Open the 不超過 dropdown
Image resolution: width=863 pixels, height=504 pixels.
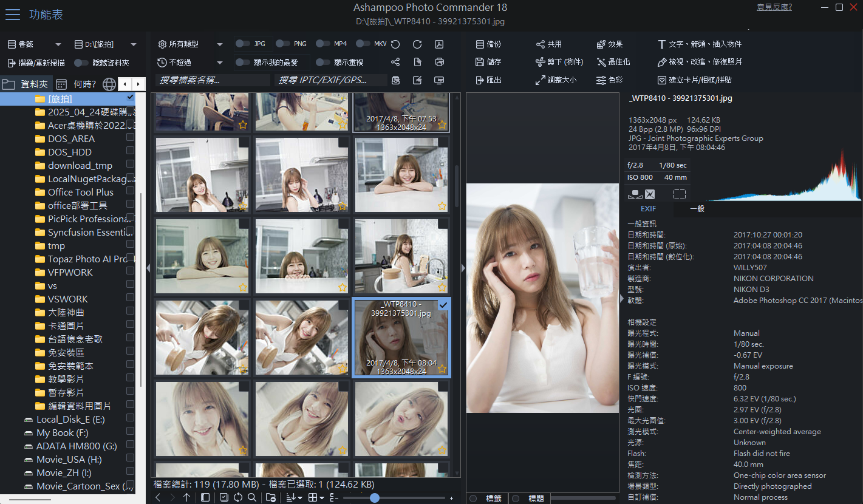[220, 62]
